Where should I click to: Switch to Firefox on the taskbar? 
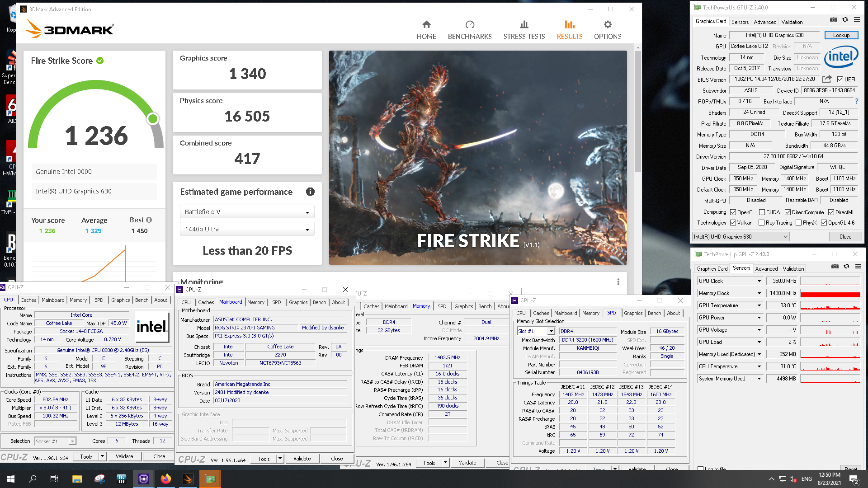pyautogui.click(x=166, y=479)
